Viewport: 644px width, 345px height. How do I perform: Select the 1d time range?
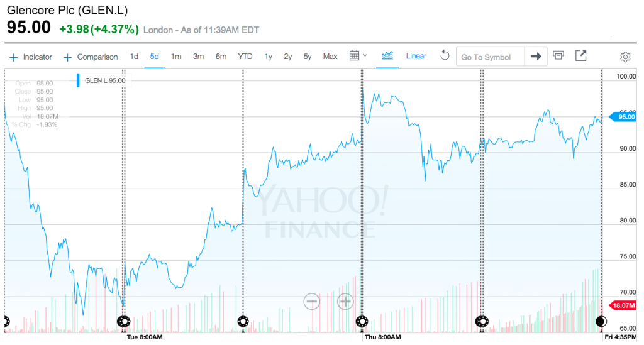pyautogui.click(x=134, y=57)
